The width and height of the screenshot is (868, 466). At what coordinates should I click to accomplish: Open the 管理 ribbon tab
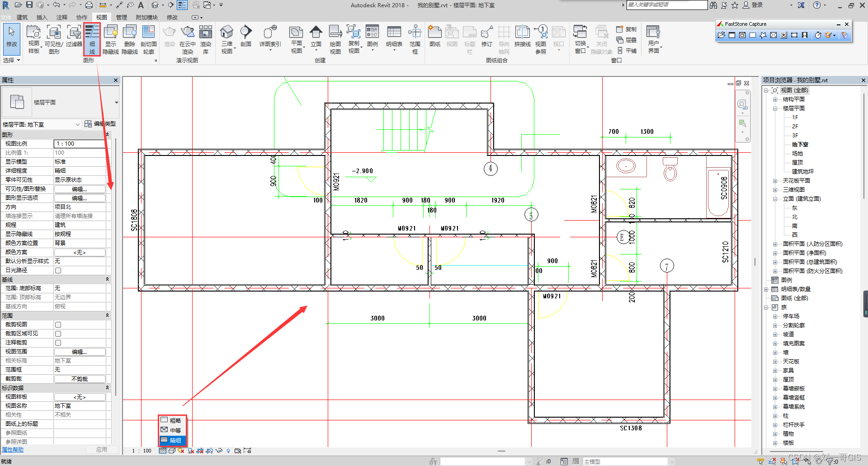tap(122, 17)
